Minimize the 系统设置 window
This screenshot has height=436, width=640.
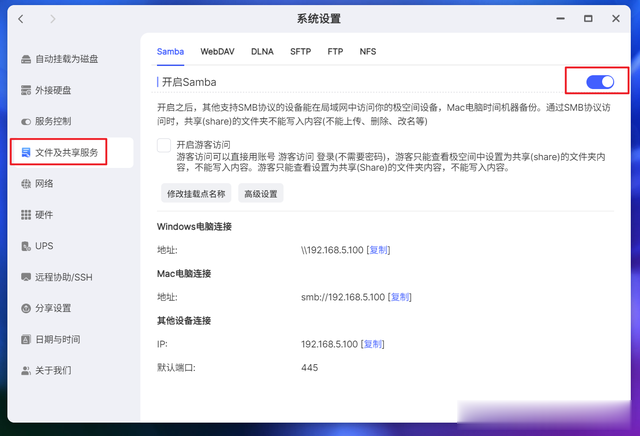[x=560, y=19]
